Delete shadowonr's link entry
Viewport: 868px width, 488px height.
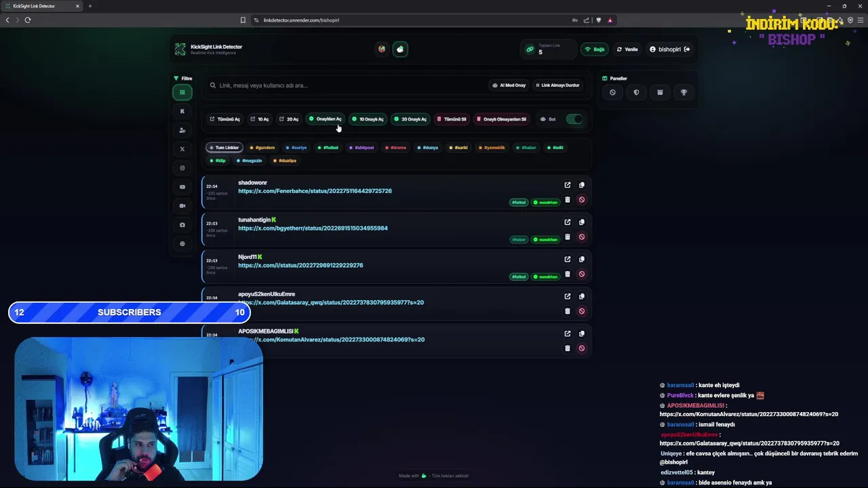[568, 200]
